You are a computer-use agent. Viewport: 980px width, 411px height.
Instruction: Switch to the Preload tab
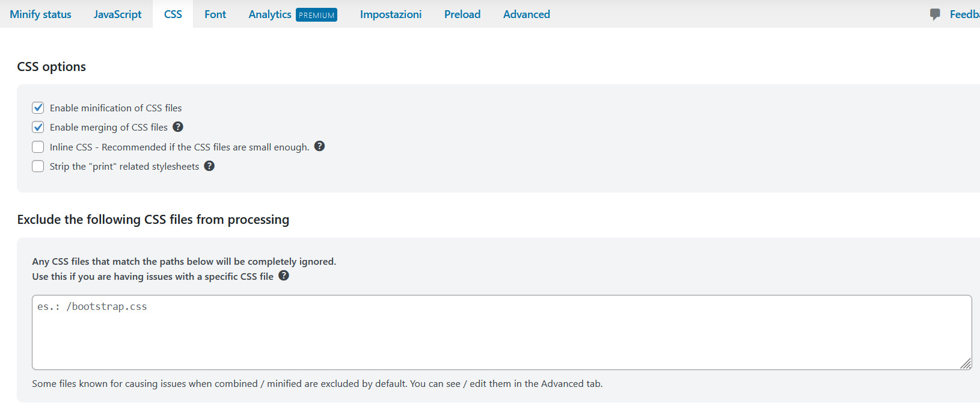click(462, 14)
